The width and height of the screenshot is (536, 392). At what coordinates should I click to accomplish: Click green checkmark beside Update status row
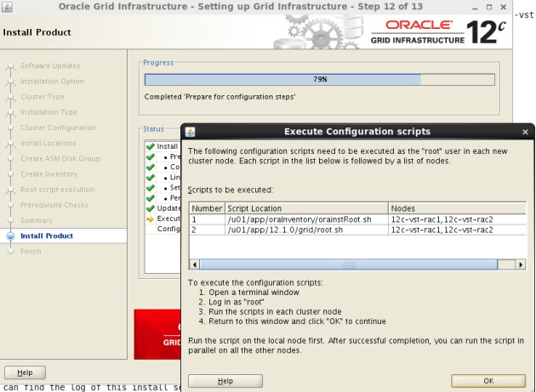tap(151, 208)
